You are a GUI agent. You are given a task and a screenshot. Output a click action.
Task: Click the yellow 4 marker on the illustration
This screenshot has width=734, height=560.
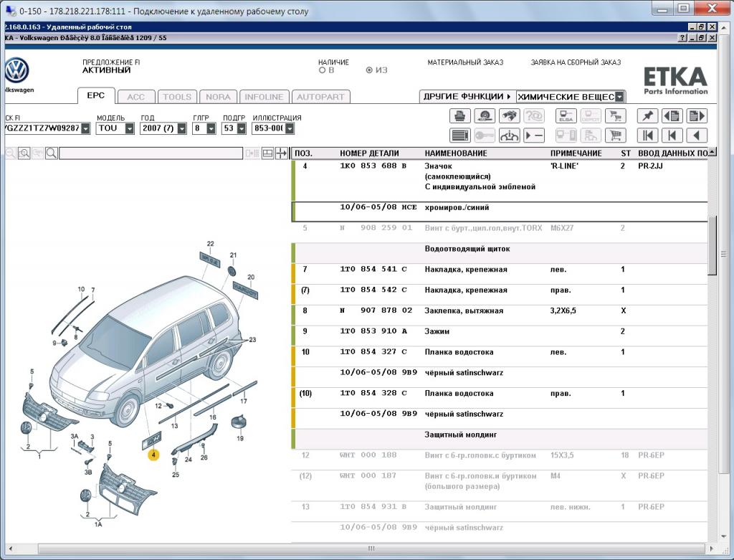point(153,455)
